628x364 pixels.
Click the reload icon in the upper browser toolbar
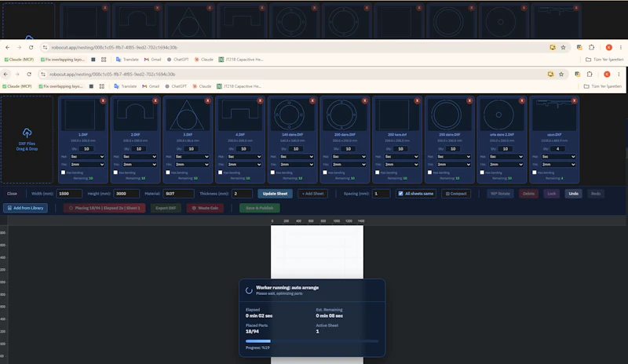click(31, 47)
